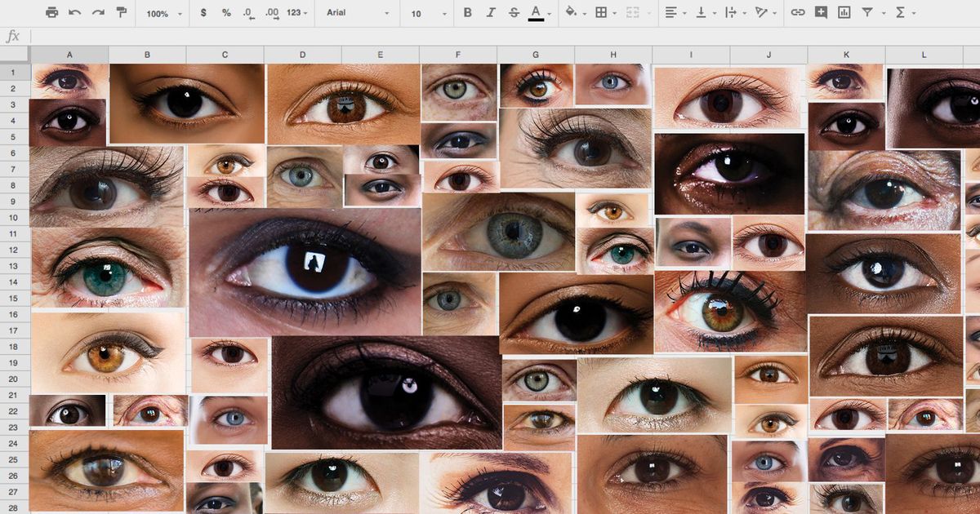980x514 pixels.
Task: Increase decimal places
Action: (272, 13)
